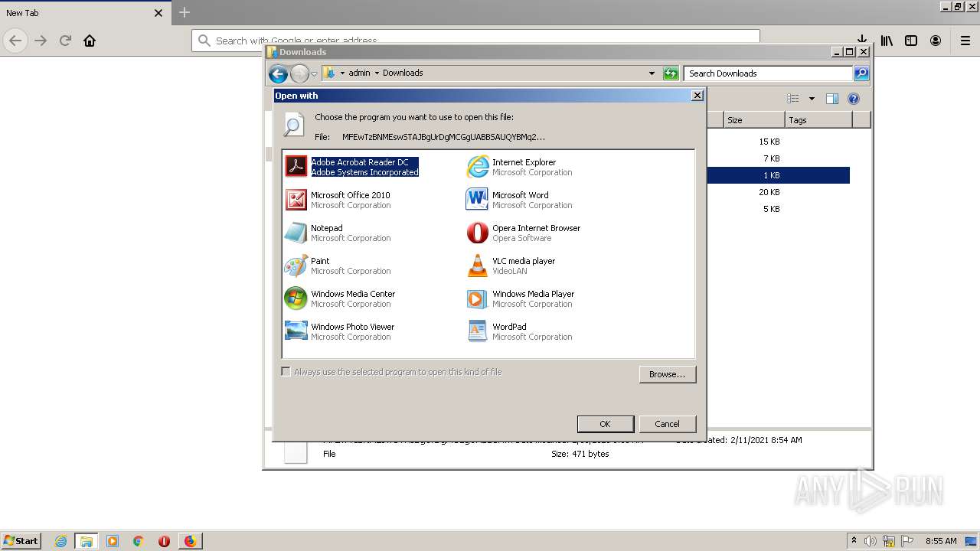
Task: Choose WordPad from the list
Action: pyautogui.click(x=520, y=331)
